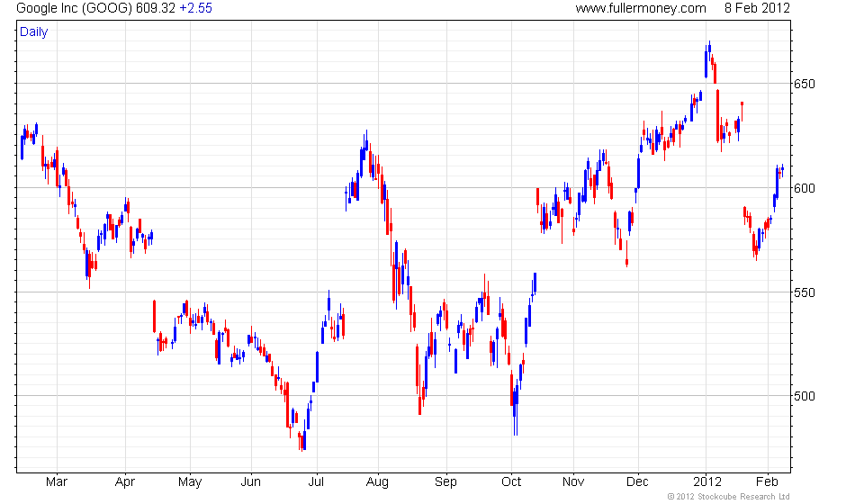Click the 600 price axis label

pyautogui.click(x=804, y=188)
